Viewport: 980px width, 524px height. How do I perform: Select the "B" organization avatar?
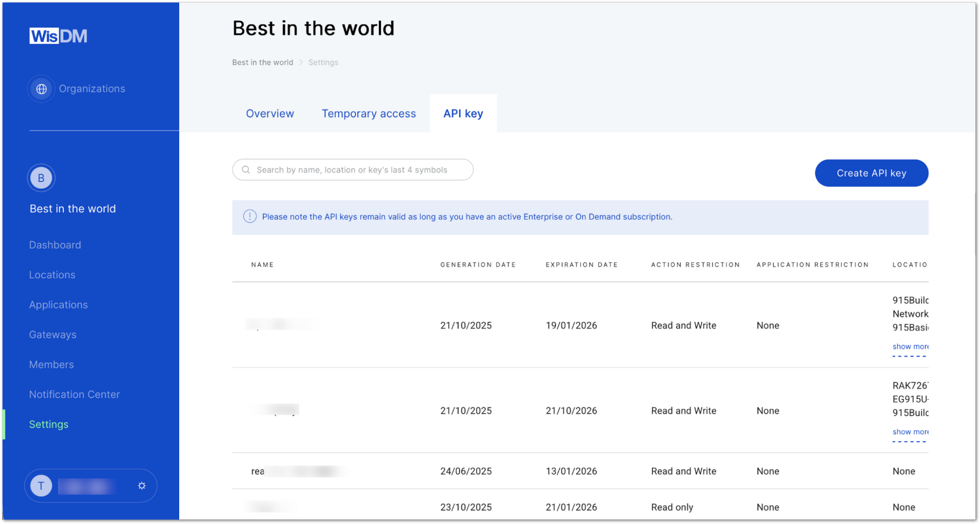(x=41, y=178)
